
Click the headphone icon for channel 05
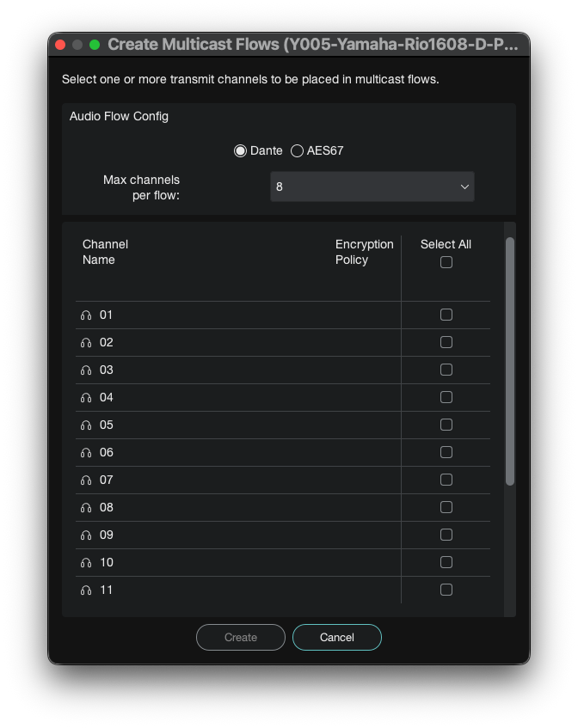click(x=86, y=425)
